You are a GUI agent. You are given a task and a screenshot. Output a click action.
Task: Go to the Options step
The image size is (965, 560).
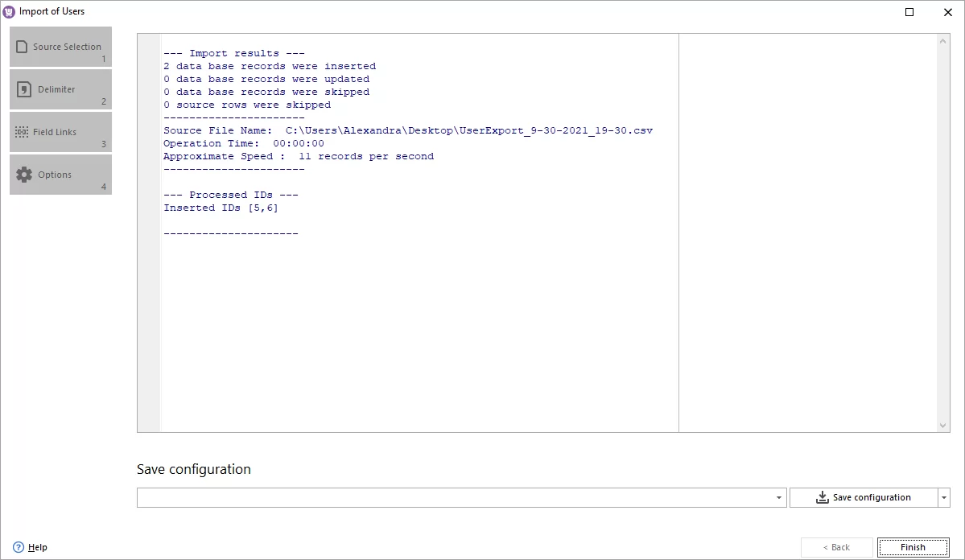pos(60,174)
